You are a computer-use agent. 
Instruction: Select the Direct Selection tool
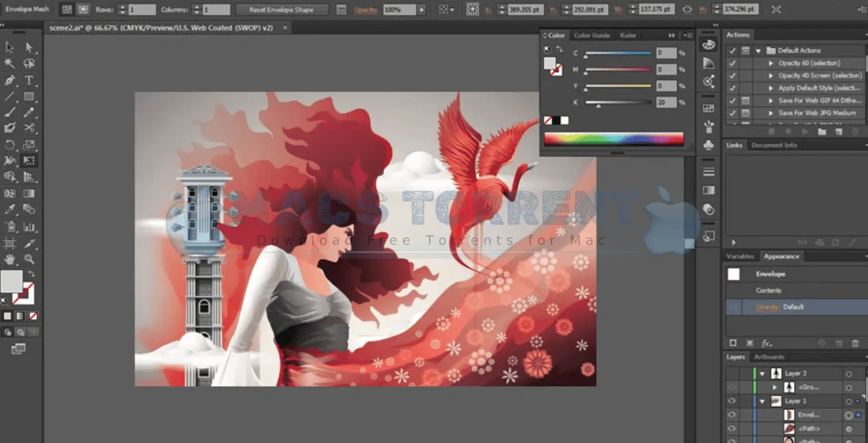coord(29,47)
